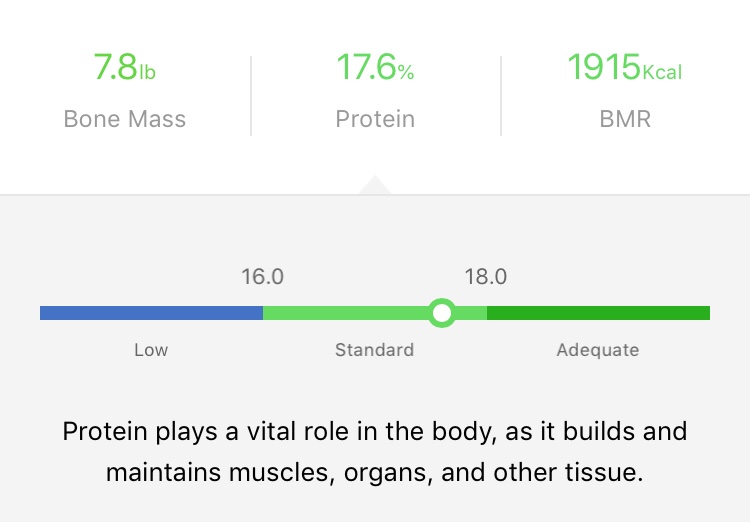Click the 16.0 threshold marker
Screen dimensions: 750x529
[263, 276]
